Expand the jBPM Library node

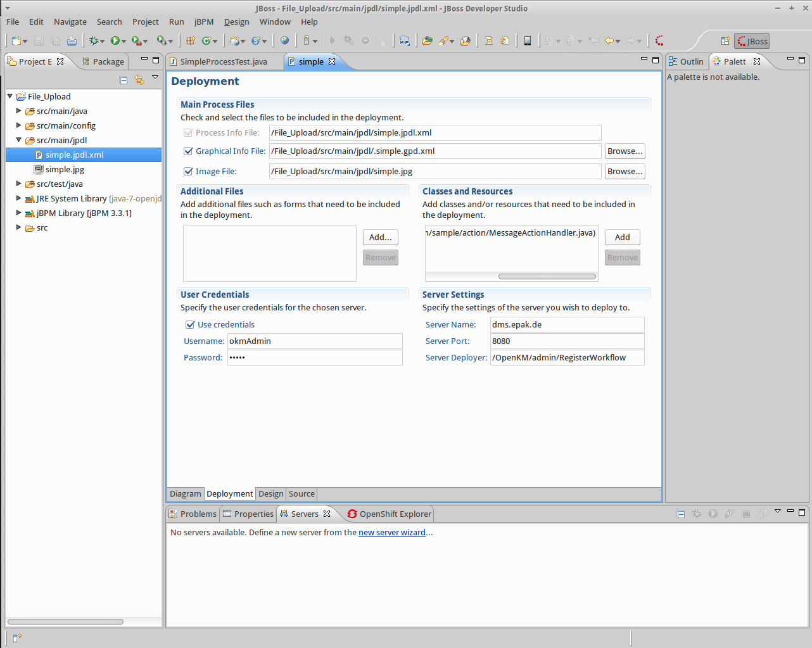pos(18,213)
